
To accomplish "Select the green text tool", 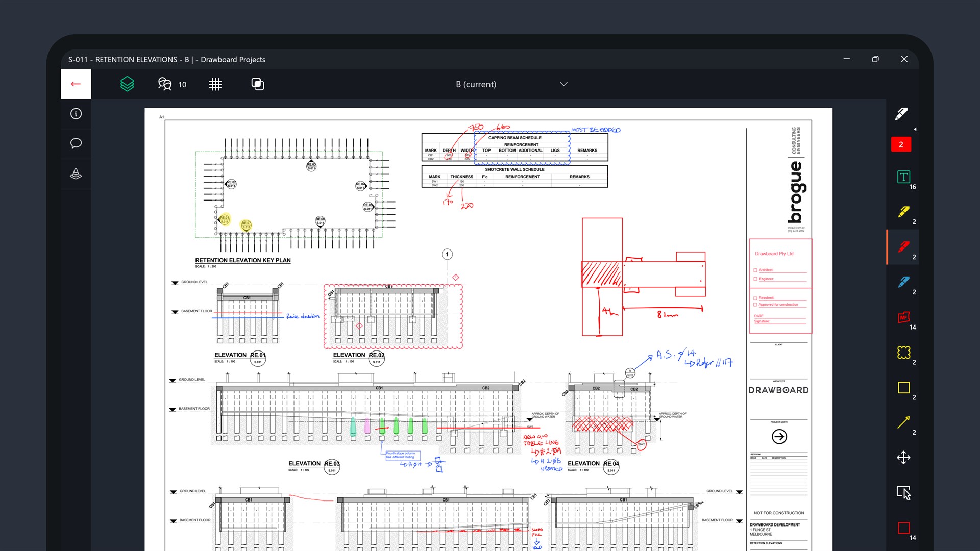I will point(903,177).
